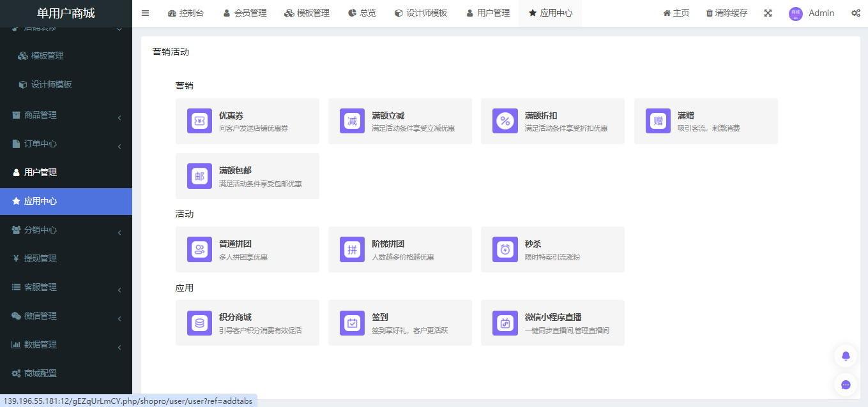
Task: Click the 清除缓存 clear cache button
Action: coord(726,13)
